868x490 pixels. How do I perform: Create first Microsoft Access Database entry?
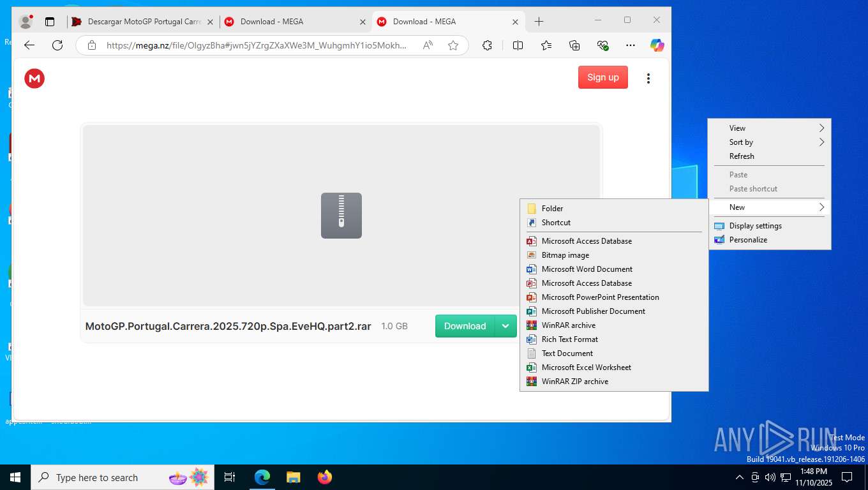point(614,241)
